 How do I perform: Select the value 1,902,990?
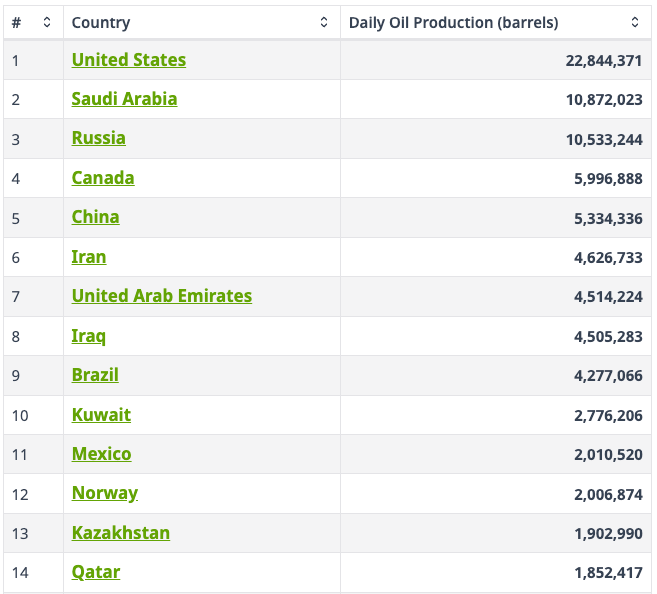click(608, 534)
